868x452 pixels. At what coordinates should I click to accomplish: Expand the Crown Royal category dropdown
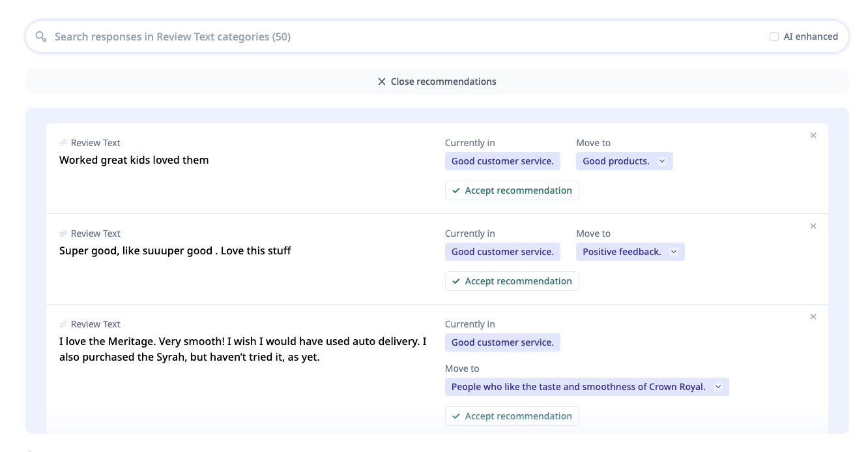click(x=718, y=387)
